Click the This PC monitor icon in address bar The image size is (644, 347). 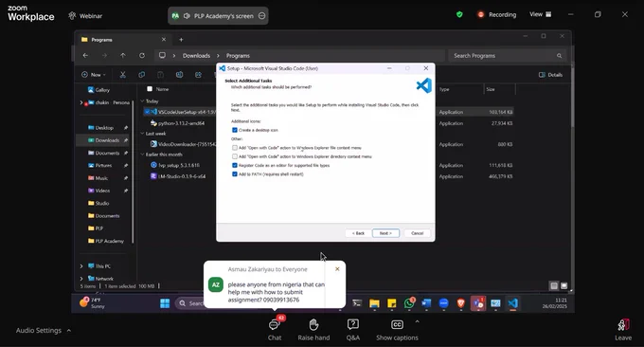click(x=162, y=56)
